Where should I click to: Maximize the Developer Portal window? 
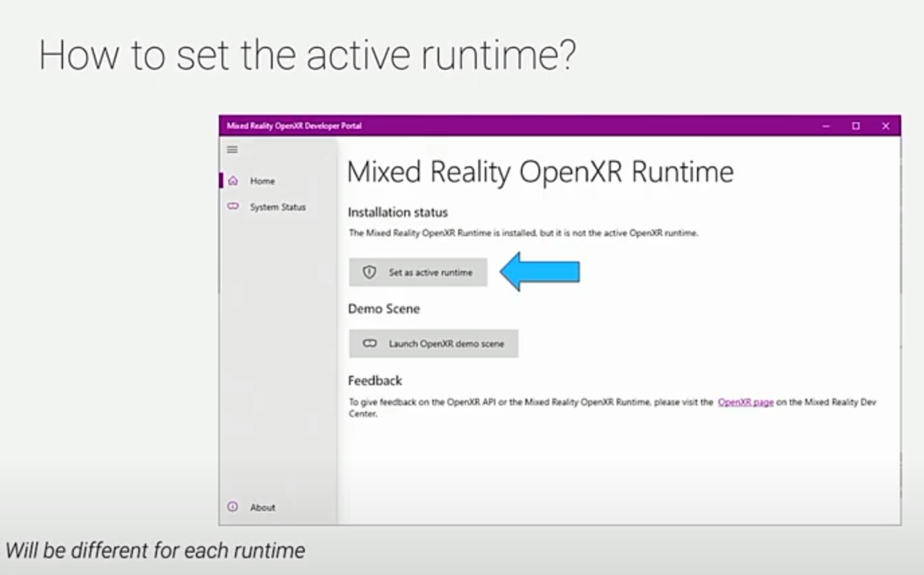coord(856,126)
